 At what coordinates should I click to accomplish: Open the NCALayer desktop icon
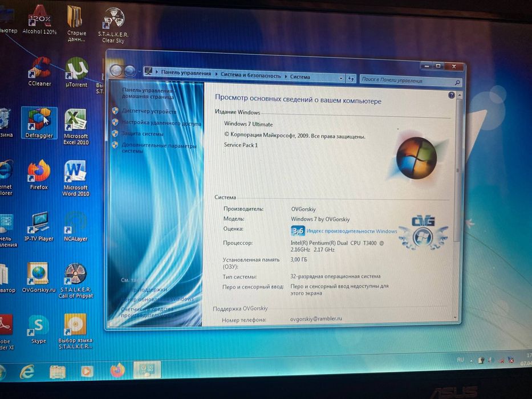[x=76, y=227]
